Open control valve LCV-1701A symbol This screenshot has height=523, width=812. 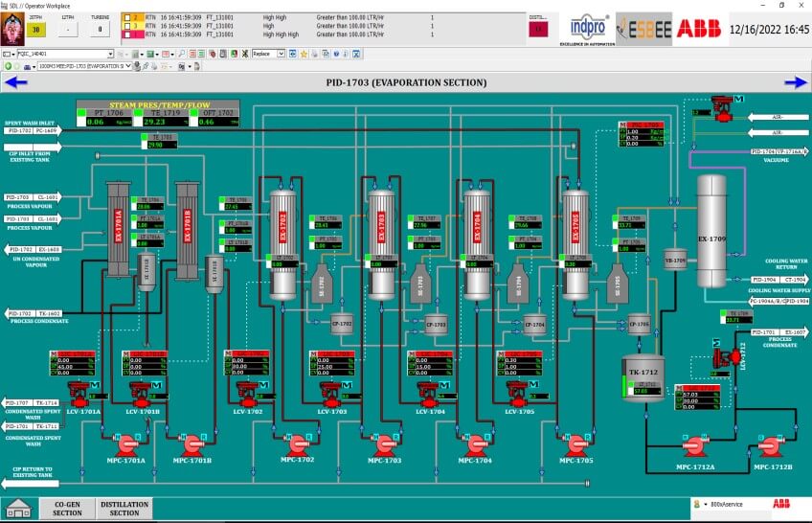pyautogui.click(x=79, y=395)
